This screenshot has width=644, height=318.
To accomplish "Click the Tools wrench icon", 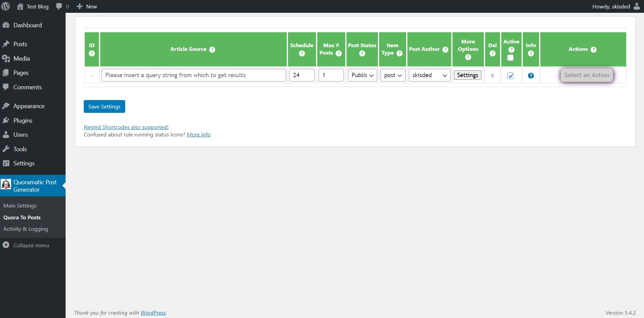I will [6, 149].
